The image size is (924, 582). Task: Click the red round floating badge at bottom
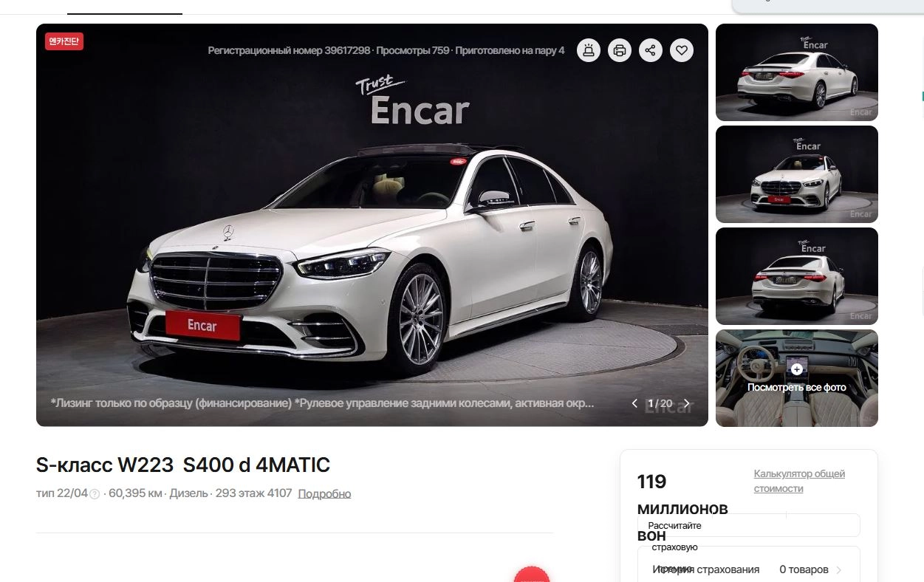pos(532,575)
